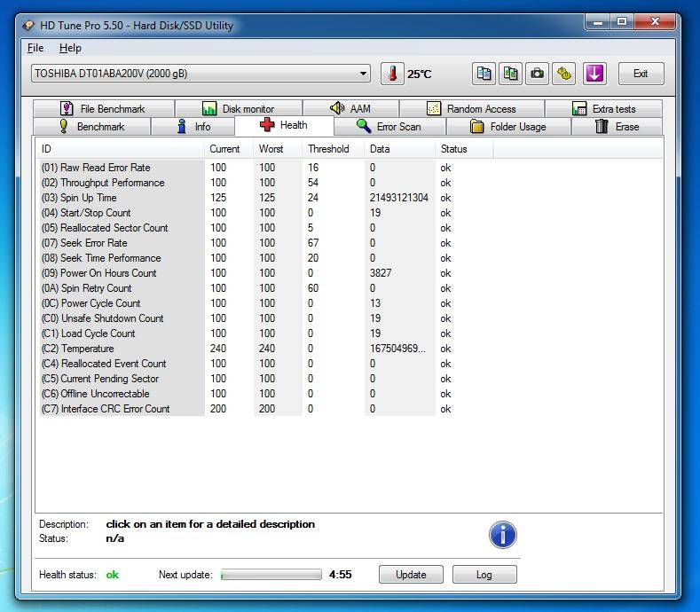
Task: Click the Log button
Action: 484,575
